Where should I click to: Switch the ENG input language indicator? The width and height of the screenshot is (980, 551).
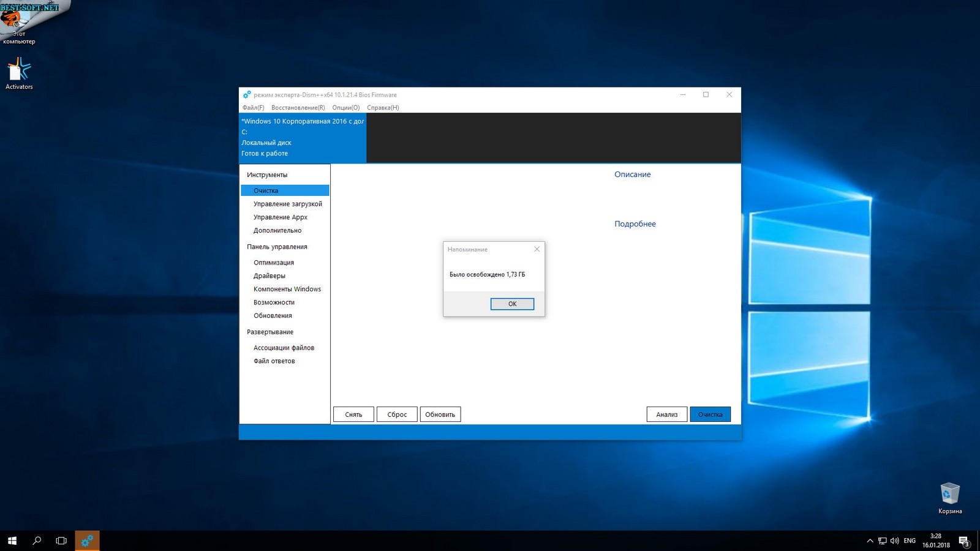910,541
